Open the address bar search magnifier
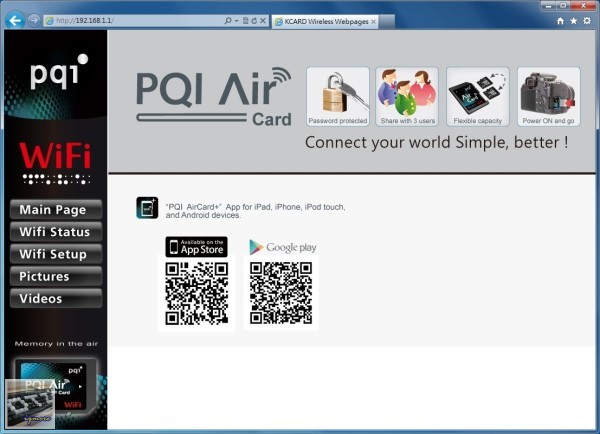This screenshot has width=600, height=434. click(228, 21)
